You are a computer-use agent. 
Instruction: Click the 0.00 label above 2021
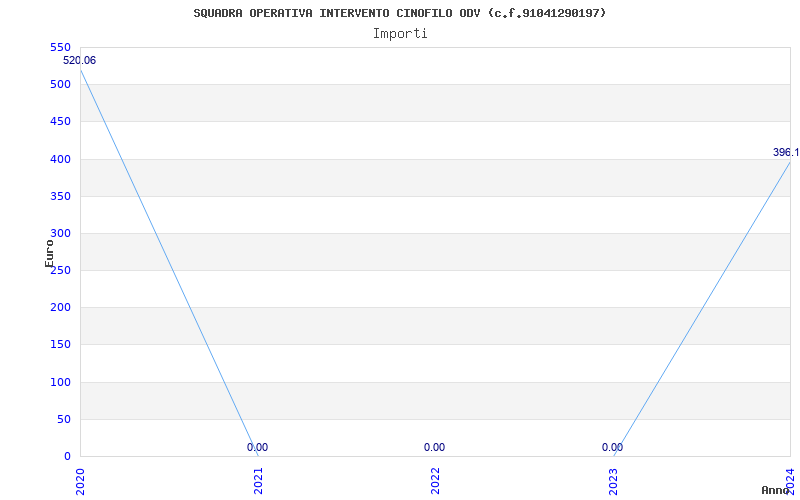coord(257,447)
